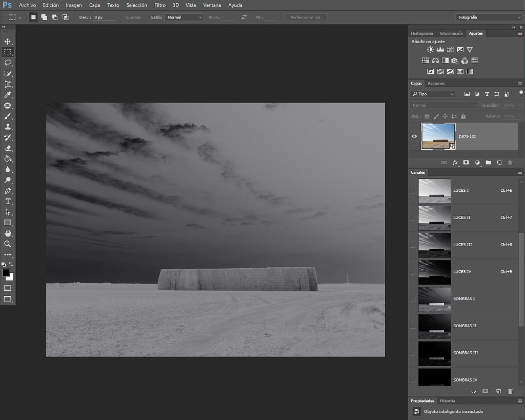The width and height of the screenshot is (525, 420).
Task: Add a Brightness/Contrast adjustment
Action: 430,50
